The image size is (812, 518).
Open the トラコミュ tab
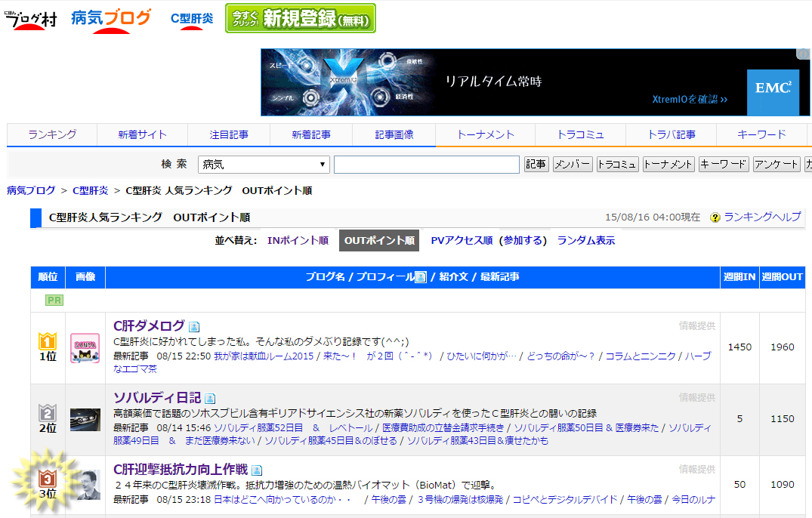click(581, 134)
